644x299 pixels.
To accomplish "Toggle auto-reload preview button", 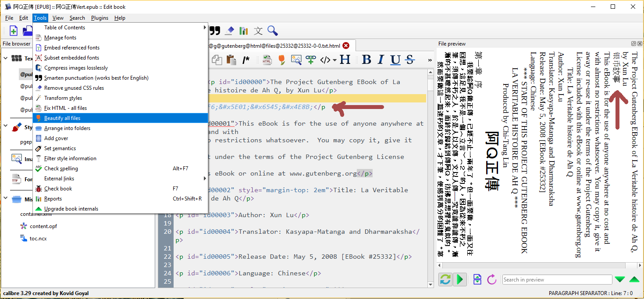I will (x=445, y=279).
